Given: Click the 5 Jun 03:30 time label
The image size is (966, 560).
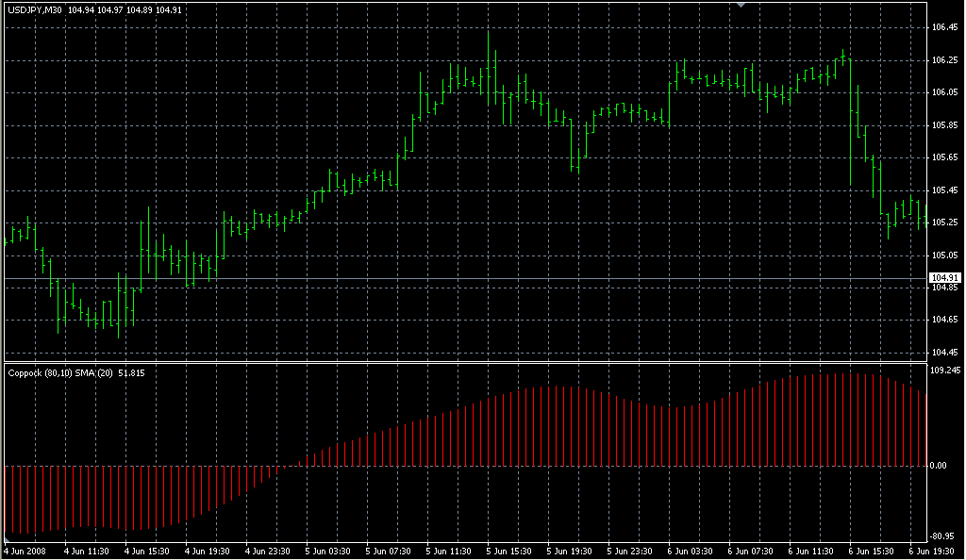Looking at the screenshot, I should click(327, 552).
